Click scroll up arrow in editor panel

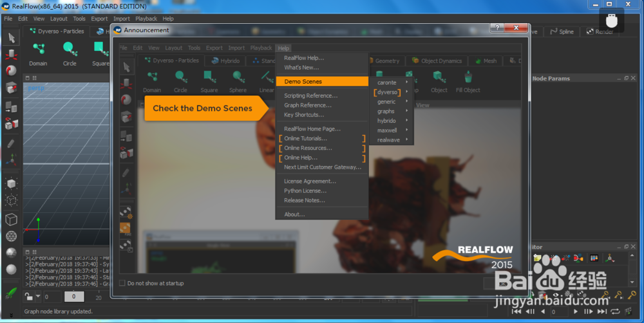[x=632, y=255]
